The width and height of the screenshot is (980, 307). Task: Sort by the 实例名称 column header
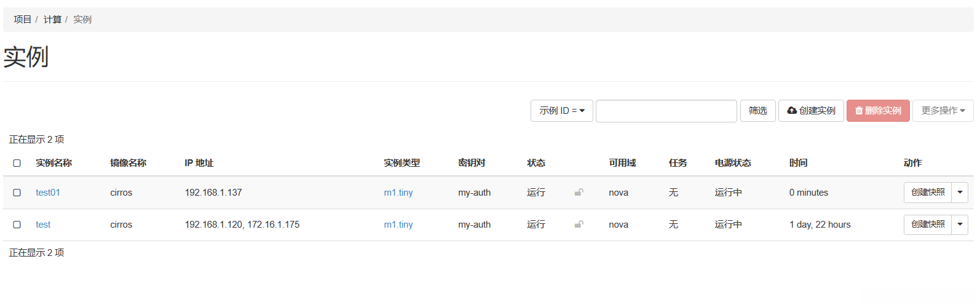pyautogui.click(x=53, y=163)
